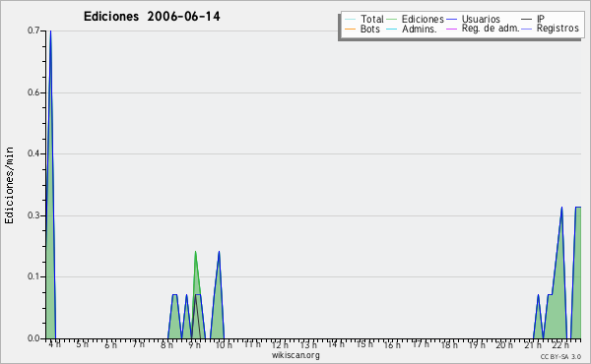The image size is (591, 364).
Task: Click the 0.6 y-axis value
Action: [x=33, y=92]
